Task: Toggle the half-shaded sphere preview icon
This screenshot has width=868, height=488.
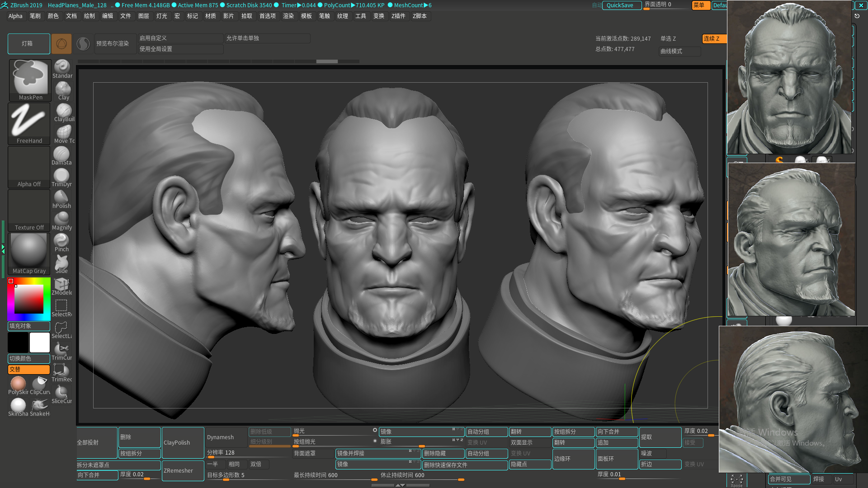Action: [x=83, y=44]
